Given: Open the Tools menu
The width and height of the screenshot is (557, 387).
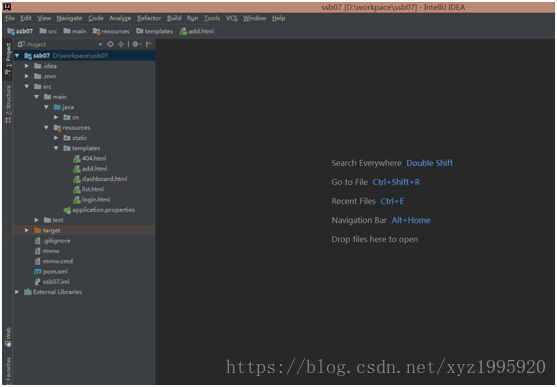Looking at the screenshot, I should [x=212, y=18].
